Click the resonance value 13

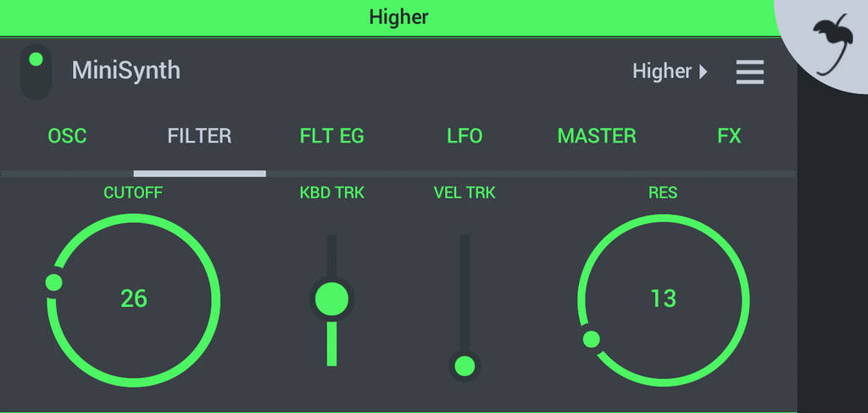click(x=663, y=299)
